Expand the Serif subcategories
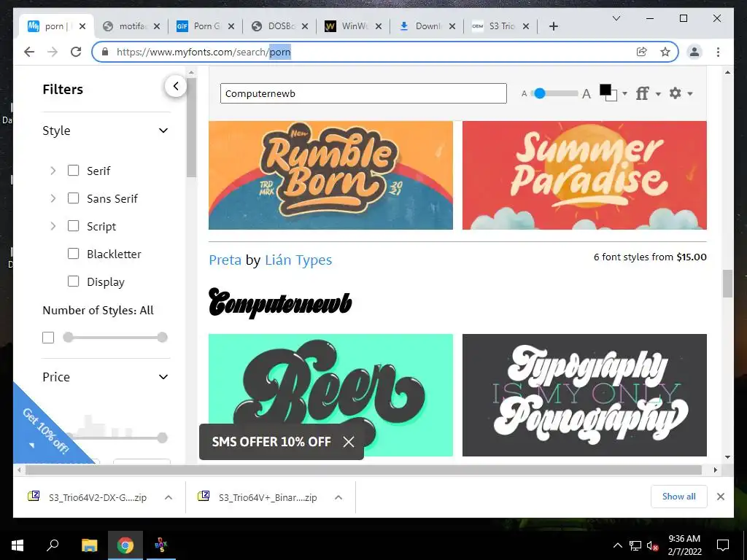 click(53, 171)
